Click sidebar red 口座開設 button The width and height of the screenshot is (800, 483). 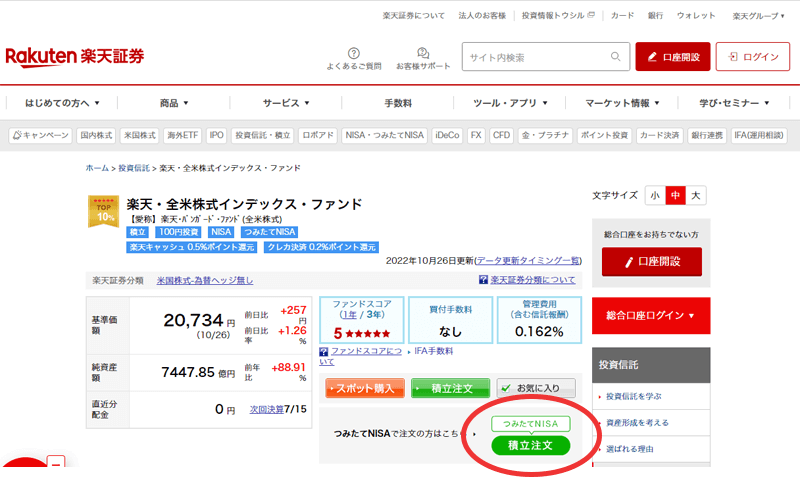pyautogui.click(x=652, y=262)
